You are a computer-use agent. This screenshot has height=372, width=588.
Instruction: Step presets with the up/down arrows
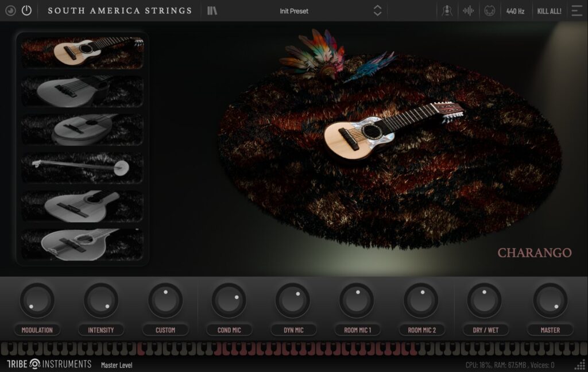377,10
